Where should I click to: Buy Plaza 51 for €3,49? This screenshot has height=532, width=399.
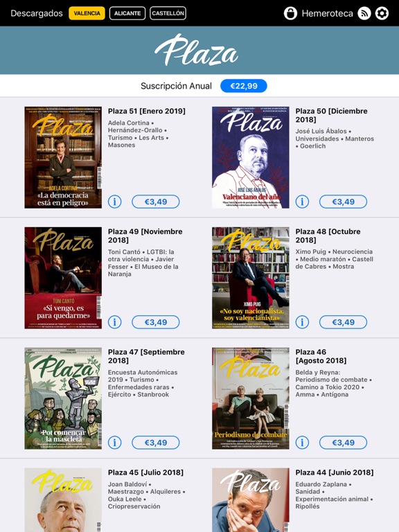(x=156, y=202)
